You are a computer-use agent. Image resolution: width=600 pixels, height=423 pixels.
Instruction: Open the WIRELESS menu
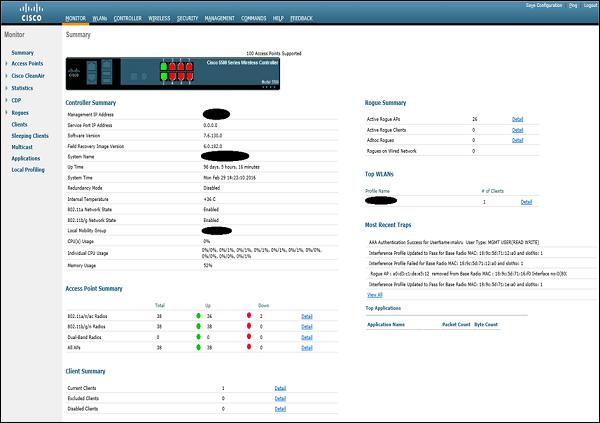point(159,18)
